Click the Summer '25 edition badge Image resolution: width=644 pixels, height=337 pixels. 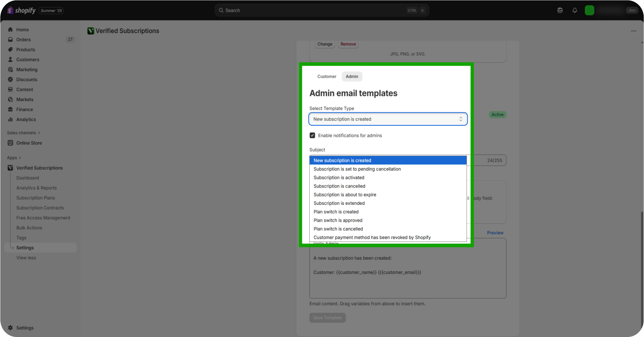click(x=51, y=11)
